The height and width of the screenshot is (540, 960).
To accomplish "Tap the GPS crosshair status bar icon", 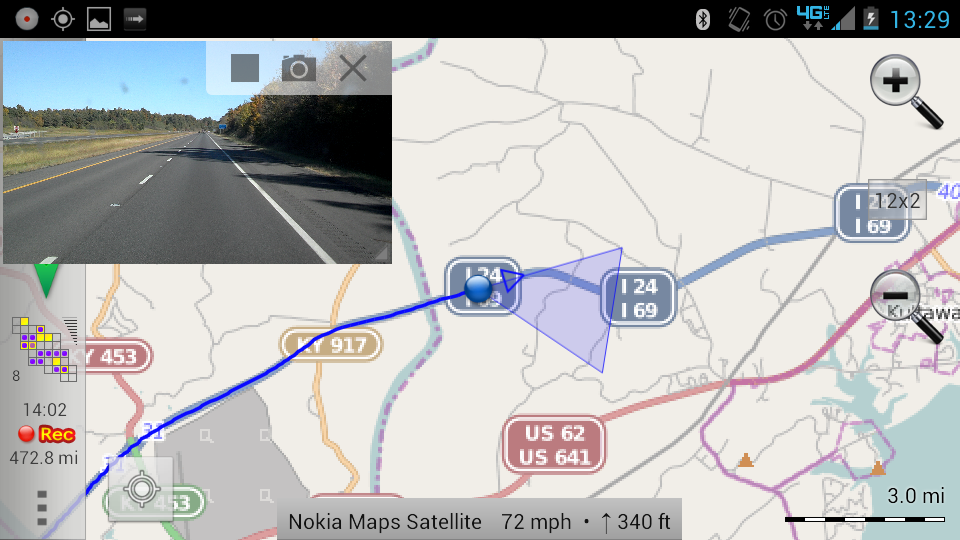I will click(62, 19).
